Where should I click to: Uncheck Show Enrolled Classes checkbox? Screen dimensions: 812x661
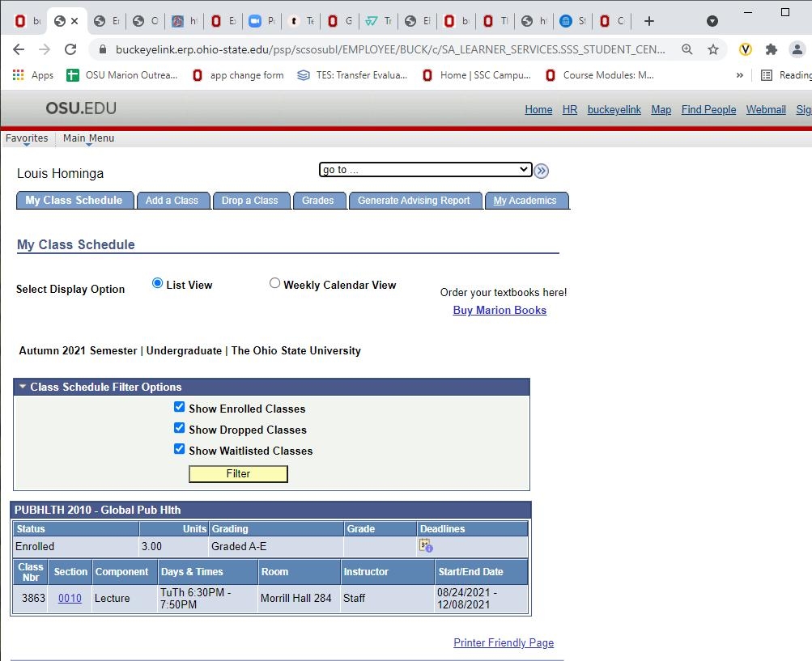pyautogui.click(x=180, y=408)
